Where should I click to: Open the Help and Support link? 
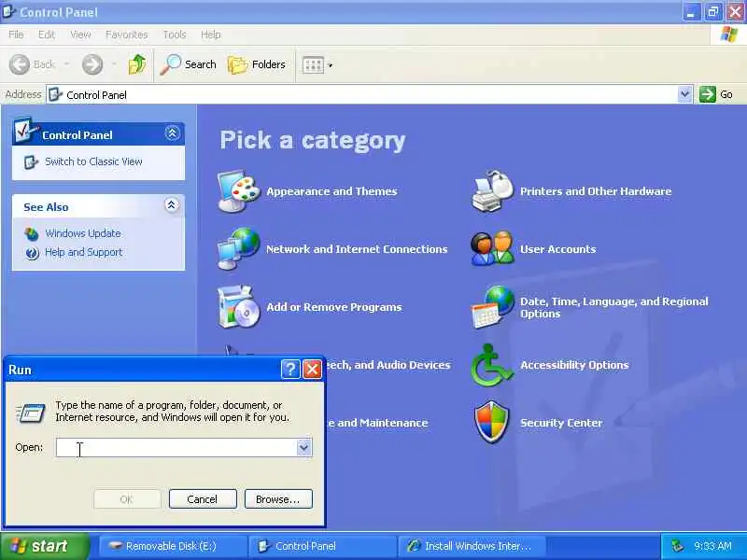[83, 252]
